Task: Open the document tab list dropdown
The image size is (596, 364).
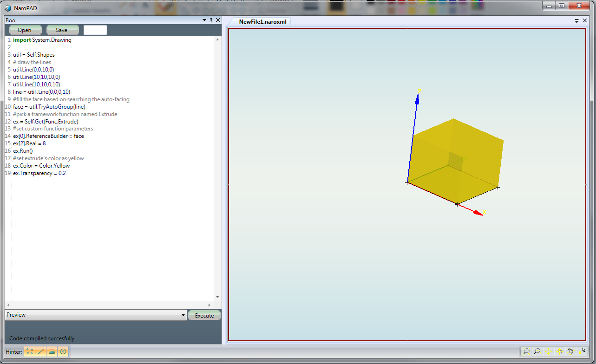Action: (576, 21)
